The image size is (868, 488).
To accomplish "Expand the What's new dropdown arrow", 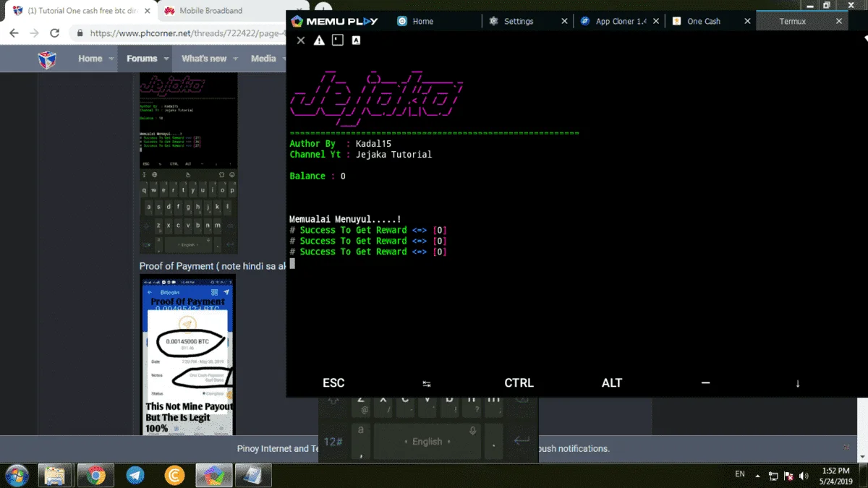I will [x=235, y=59].
